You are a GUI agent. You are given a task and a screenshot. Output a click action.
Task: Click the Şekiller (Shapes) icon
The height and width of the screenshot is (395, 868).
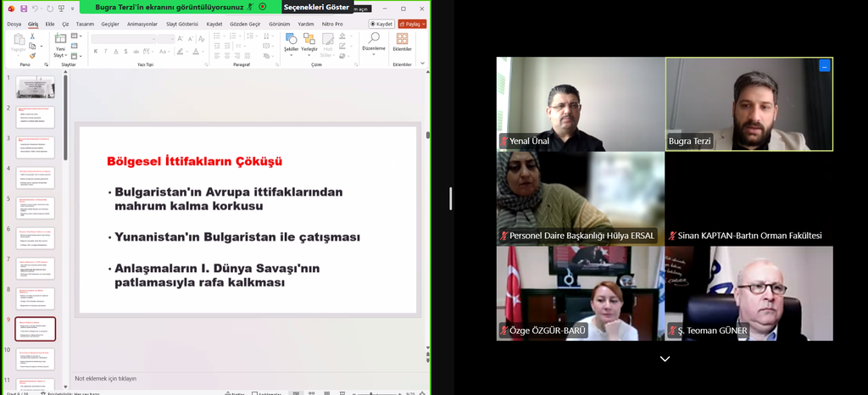[291, 43]
